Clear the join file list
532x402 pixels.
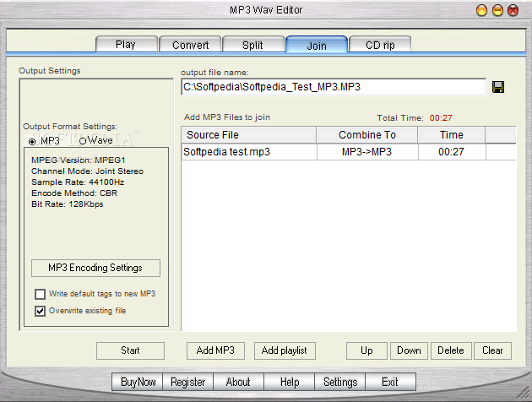(x=492, y=350)
